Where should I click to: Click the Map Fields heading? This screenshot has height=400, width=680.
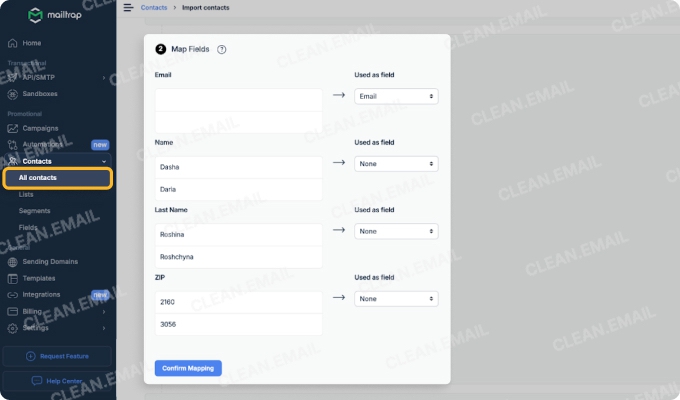coord(190,49)
